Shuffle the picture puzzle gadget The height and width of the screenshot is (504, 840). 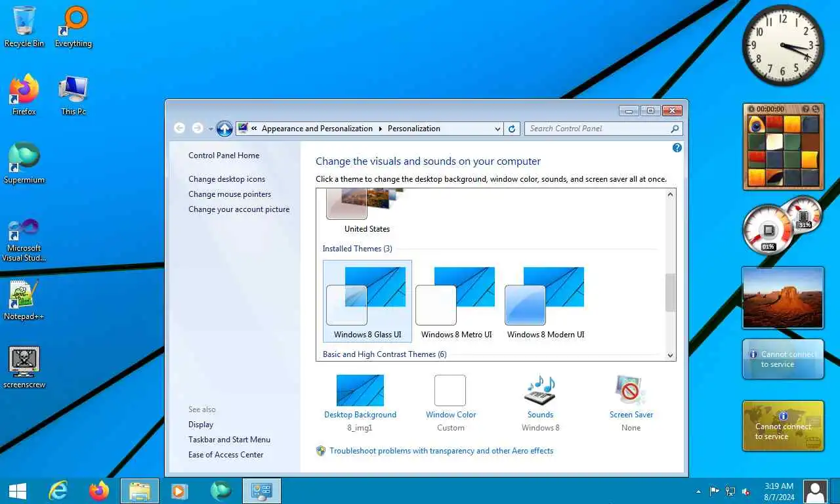[x=816, y=109]
